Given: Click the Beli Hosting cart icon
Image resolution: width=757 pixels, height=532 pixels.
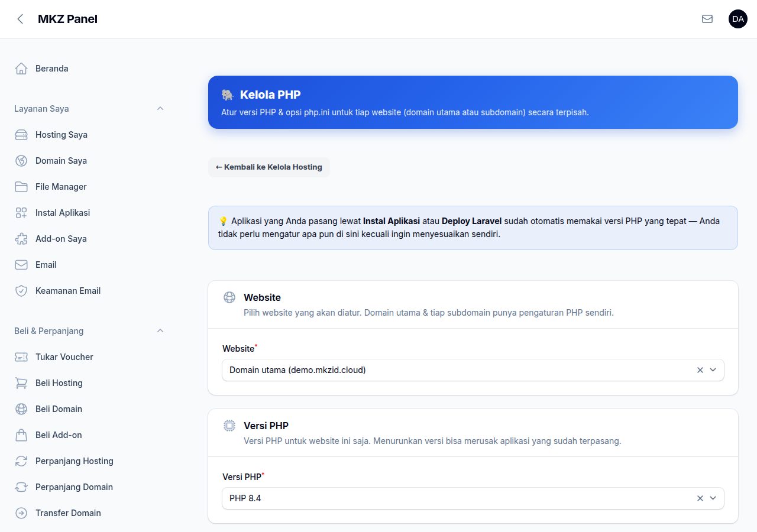Looking at the screenshot, I should [21, 383].
